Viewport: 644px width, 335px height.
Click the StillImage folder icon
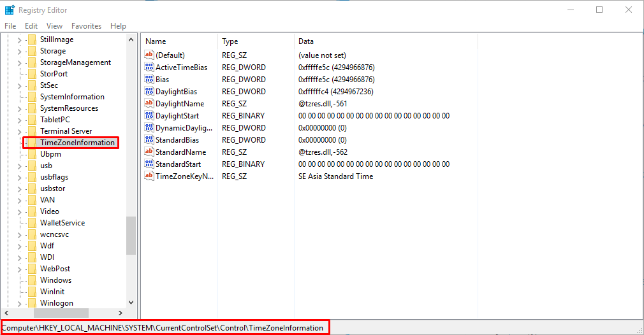pyautogui.click(x=32, y=39)
